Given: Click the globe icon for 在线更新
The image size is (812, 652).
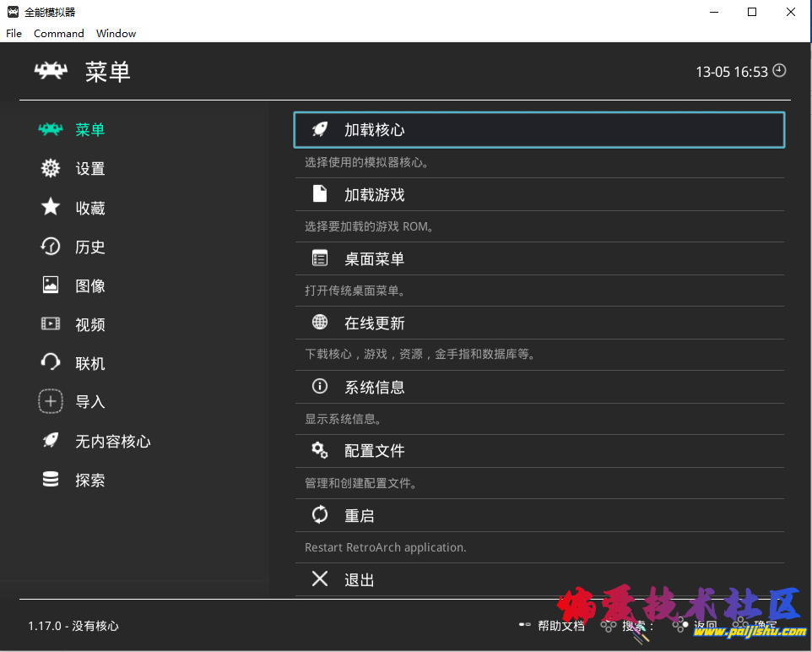Looking at the screenshot, I should [320, 323].
